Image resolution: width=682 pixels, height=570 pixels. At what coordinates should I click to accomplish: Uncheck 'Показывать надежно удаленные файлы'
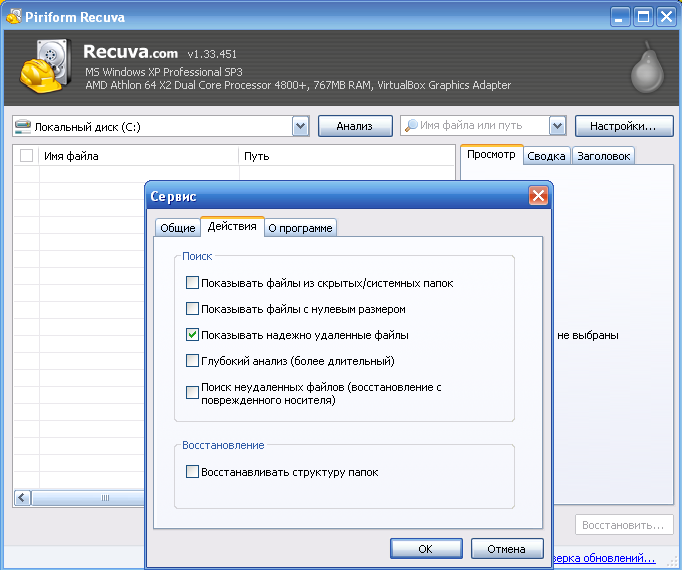pyautogui.click(x=192, y=335)
